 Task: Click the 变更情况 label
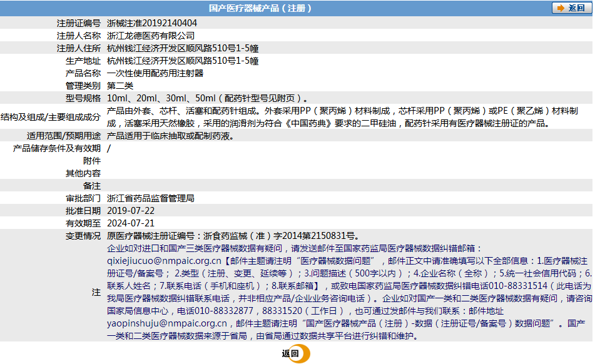point(83,236)
